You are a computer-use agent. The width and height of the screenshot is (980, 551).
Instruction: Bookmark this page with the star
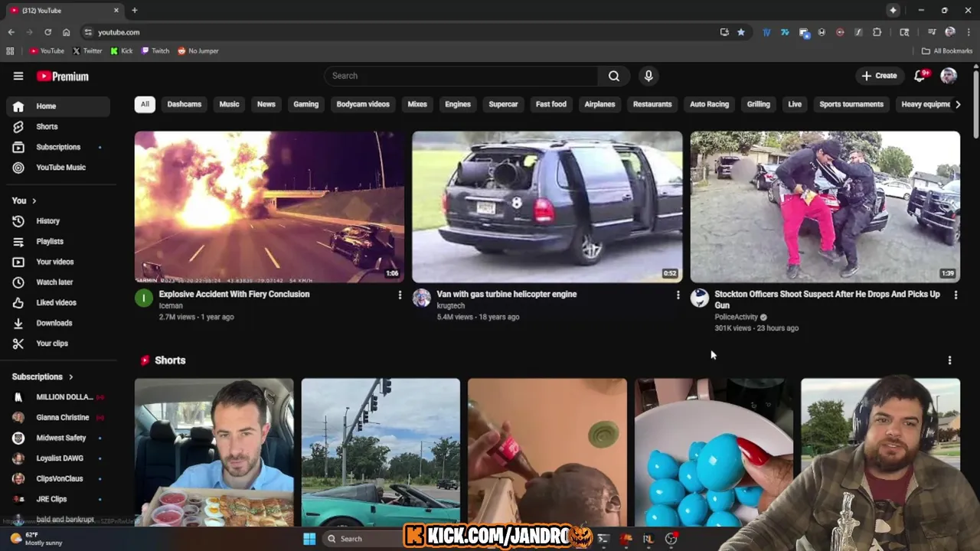[x=740, y=32]
